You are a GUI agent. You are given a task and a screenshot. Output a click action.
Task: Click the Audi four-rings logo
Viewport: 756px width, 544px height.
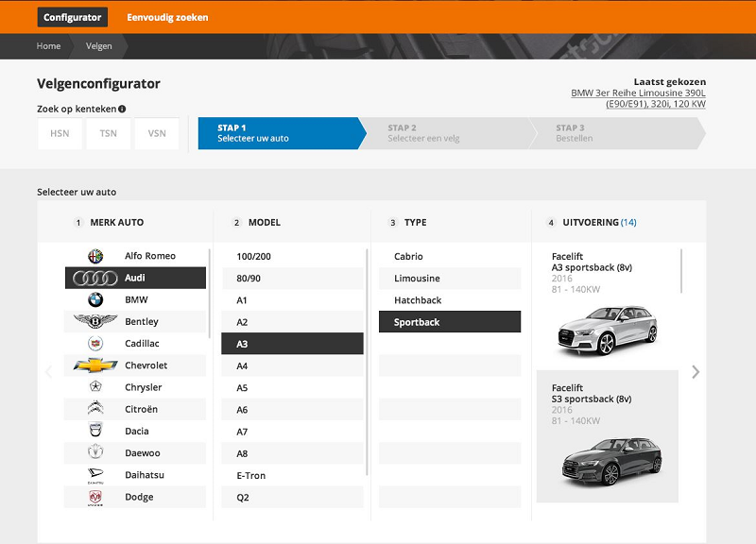click(95, 278)
